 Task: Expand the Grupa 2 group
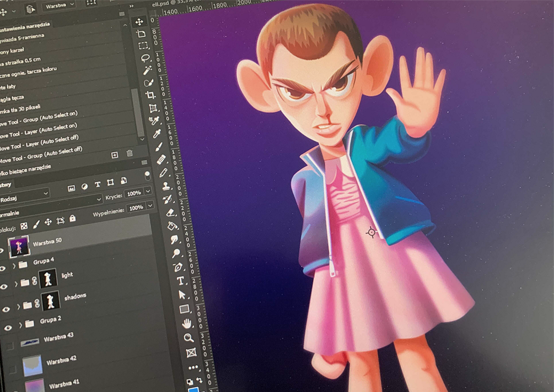[21, 325]
